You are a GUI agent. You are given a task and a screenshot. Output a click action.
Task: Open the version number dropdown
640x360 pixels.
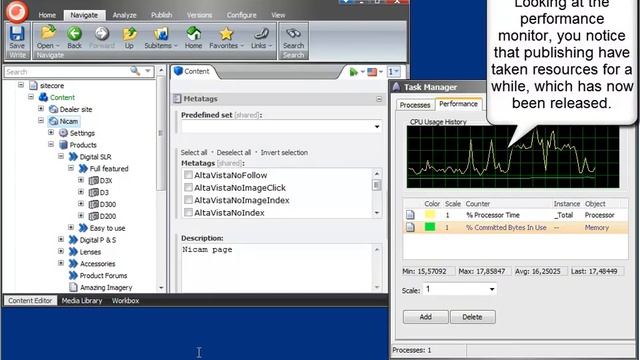[x=394, y=72]
